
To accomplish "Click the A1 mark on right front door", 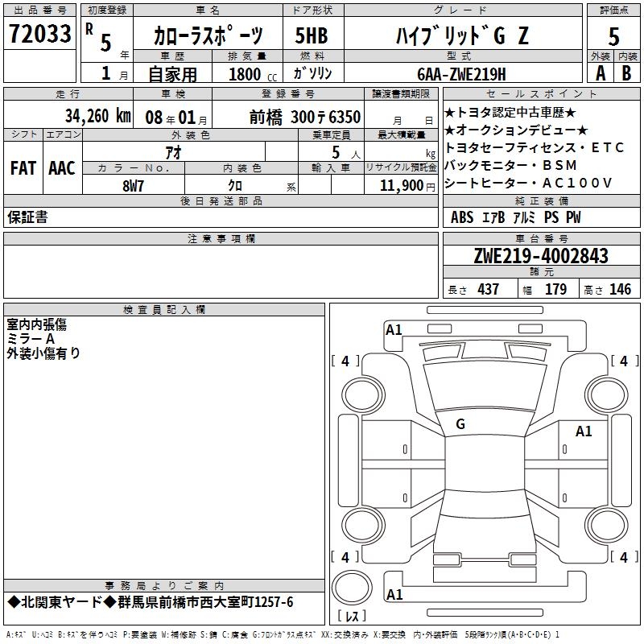I will tap(583, 431).
